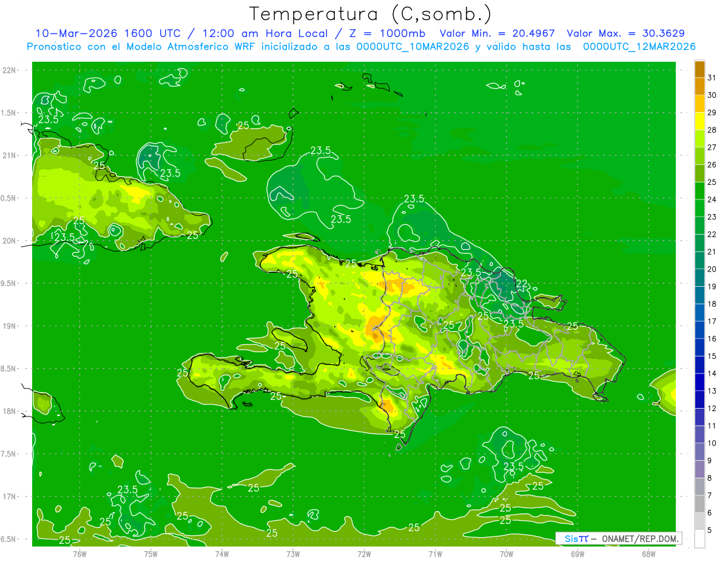Viewport: 728px width, 562px height.
Task: Click the "31" legend scale label
Action: 713,78
